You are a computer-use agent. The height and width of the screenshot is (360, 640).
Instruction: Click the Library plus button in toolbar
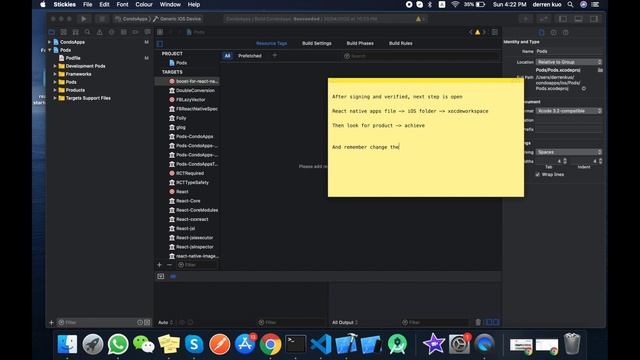[x=526, y=19]
